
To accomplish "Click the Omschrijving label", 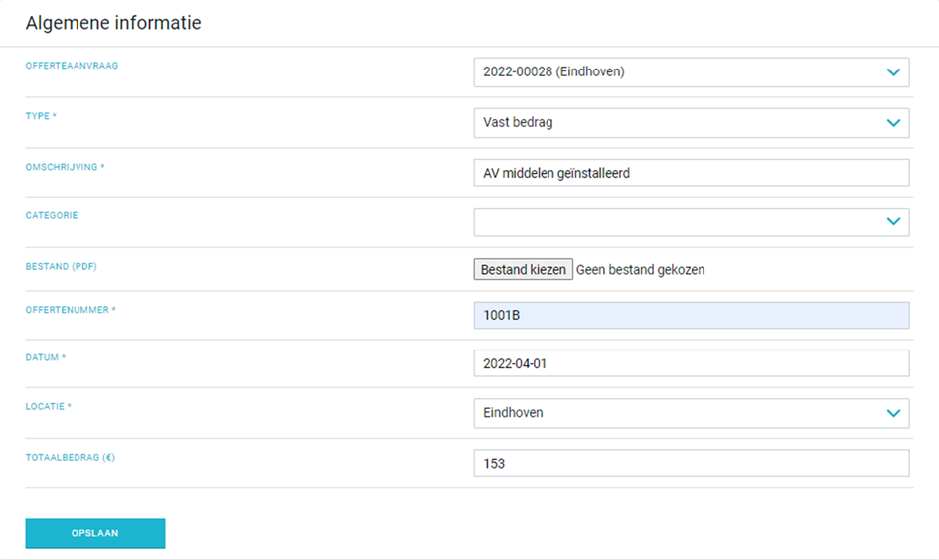I will click(65, 167).
